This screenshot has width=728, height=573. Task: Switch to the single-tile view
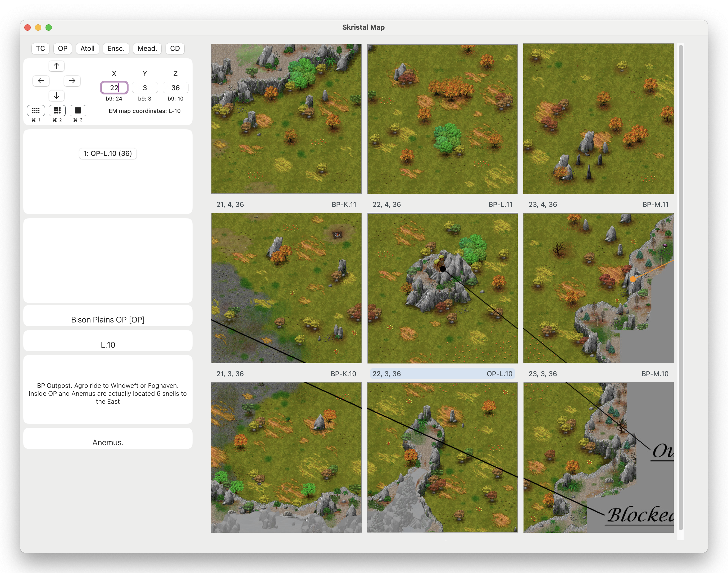coord(78,110)
